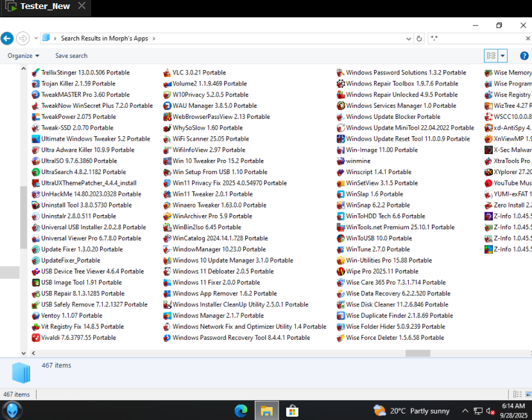The width and height of the screenshot is (532, 420).
Task: Click the Windows Update Reset Tool icon
Action: [340, 139]
